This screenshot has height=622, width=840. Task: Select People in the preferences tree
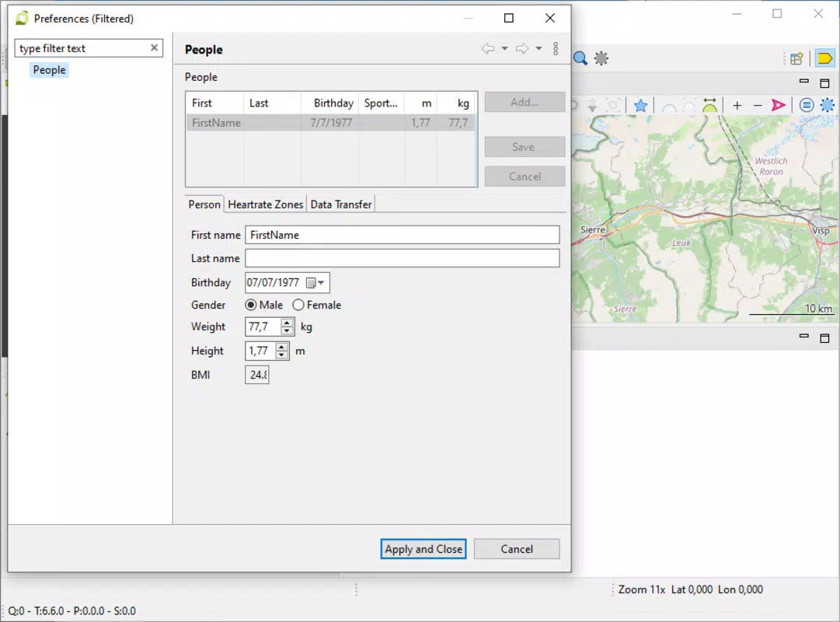[x=49, y=70]
